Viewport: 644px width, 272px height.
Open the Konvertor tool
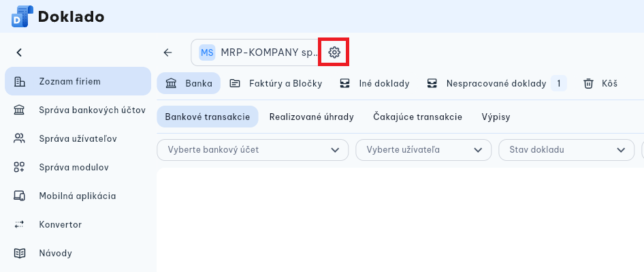[x=78, y=225]
